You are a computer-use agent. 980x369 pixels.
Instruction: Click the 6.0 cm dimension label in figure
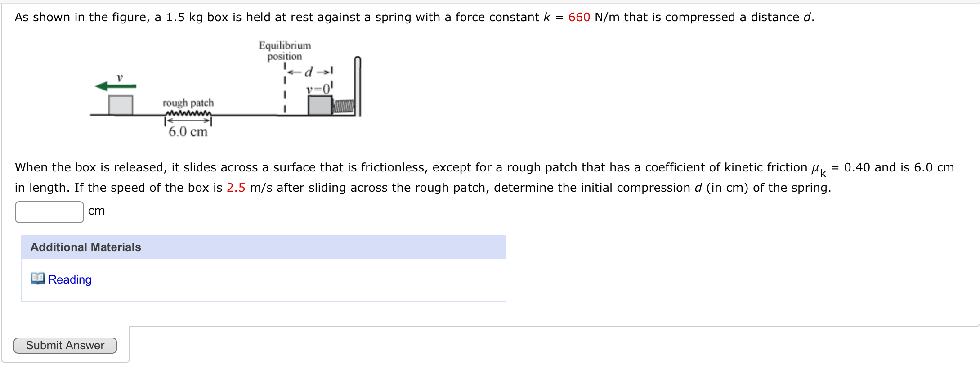coord(188,132)
